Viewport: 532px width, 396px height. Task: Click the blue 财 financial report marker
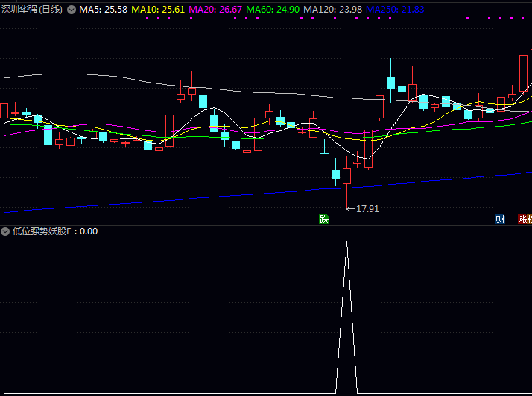(500, 220)
